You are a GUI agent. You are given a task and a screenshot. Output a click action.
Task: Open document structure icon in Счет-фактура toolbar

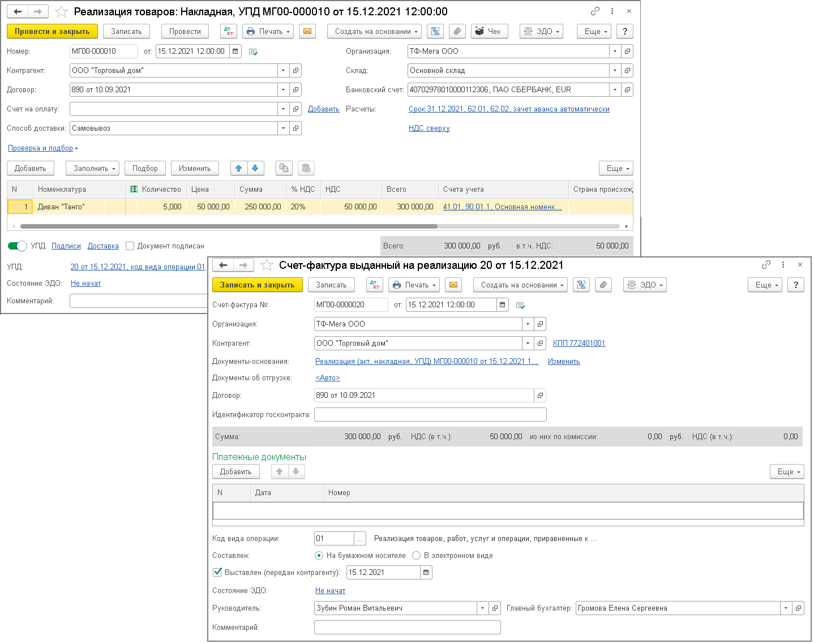[x=581, y=285]
